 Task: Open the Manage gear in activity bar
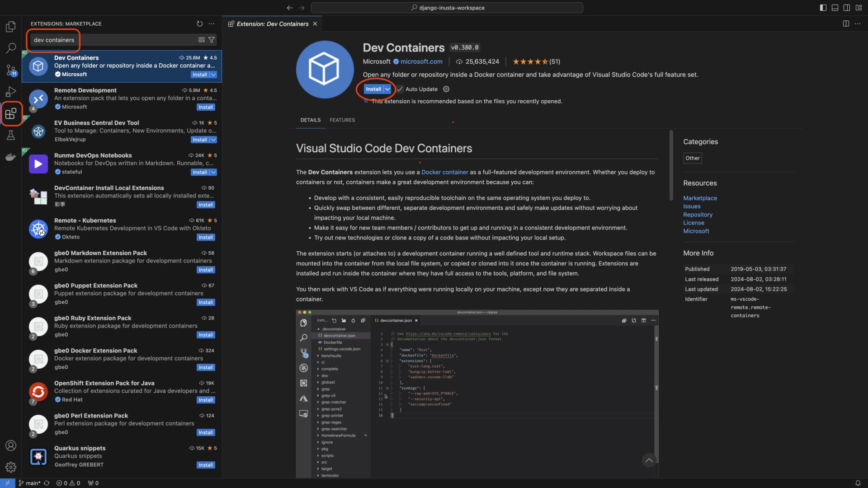coord(11,467)
